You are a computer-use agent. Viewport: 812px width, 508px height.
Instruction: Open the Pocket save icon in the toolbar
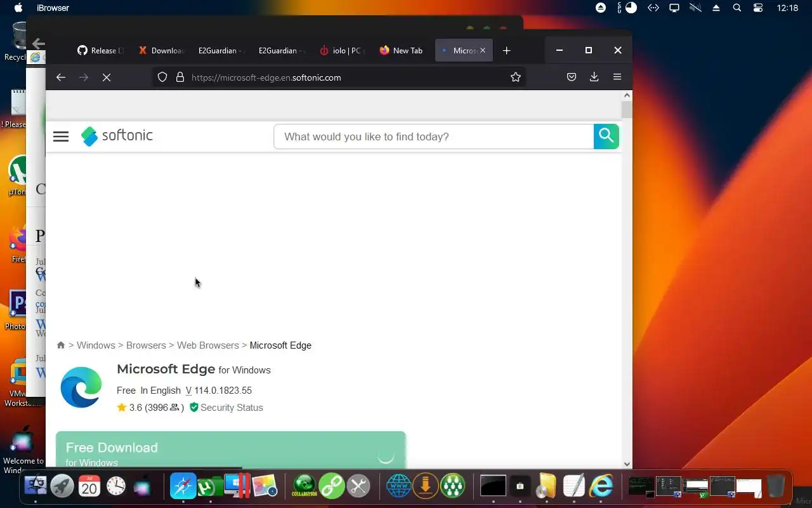pyautogui.click(x=572, y=77)
